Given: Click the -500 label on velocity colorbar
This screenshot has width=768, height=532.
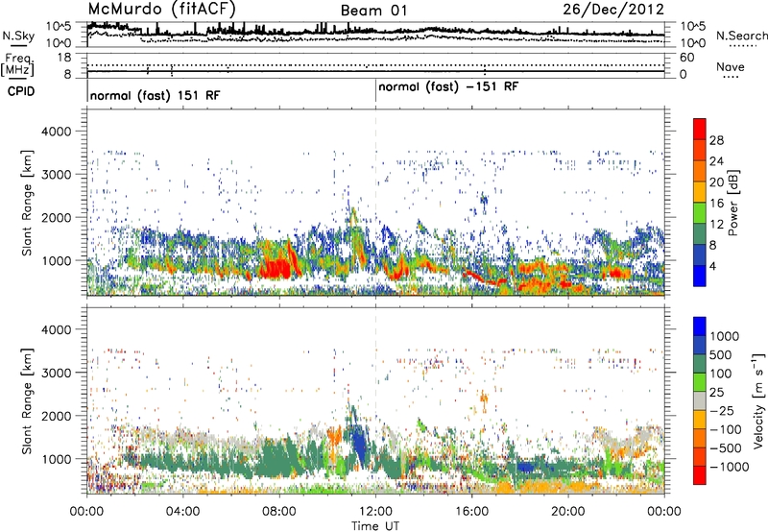Looking at the screenshot, I should pos(725,448).
